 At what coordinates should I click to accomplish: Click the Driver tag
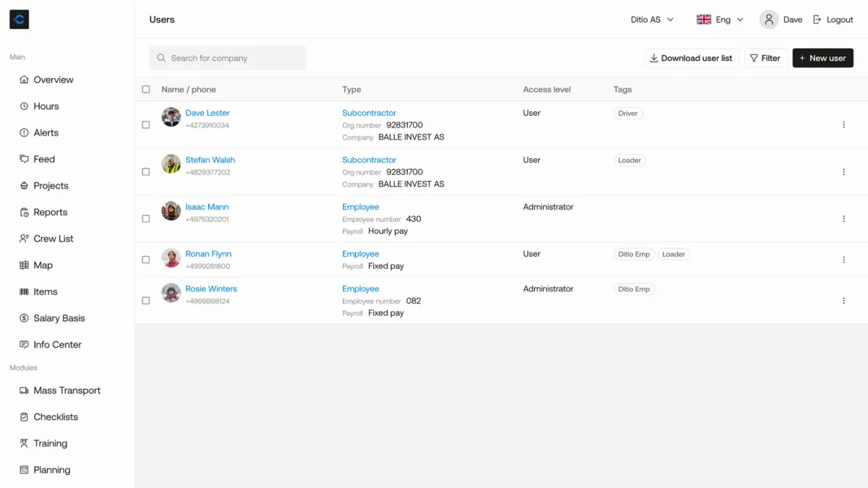point(628,114)
